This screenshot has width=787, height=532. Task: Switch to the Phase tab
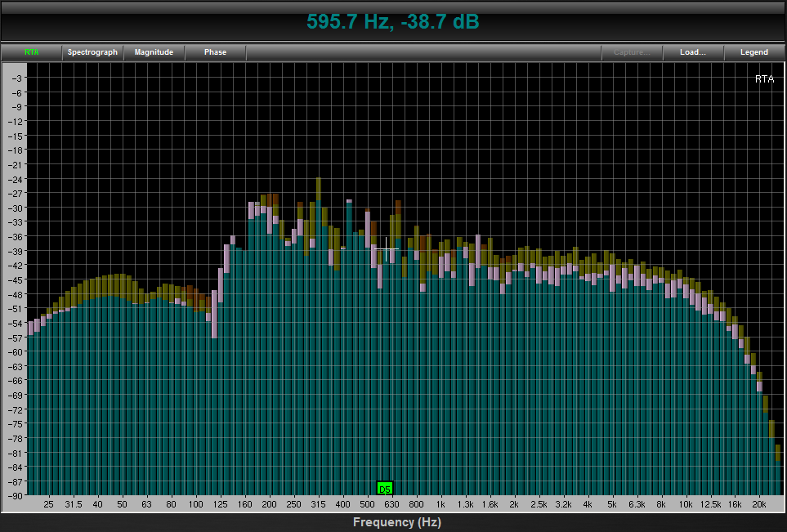pos(215,52)
